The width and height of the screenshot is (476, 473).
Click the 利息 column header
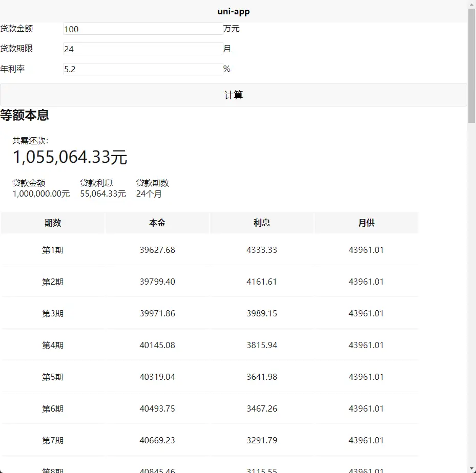click(262, 223)
